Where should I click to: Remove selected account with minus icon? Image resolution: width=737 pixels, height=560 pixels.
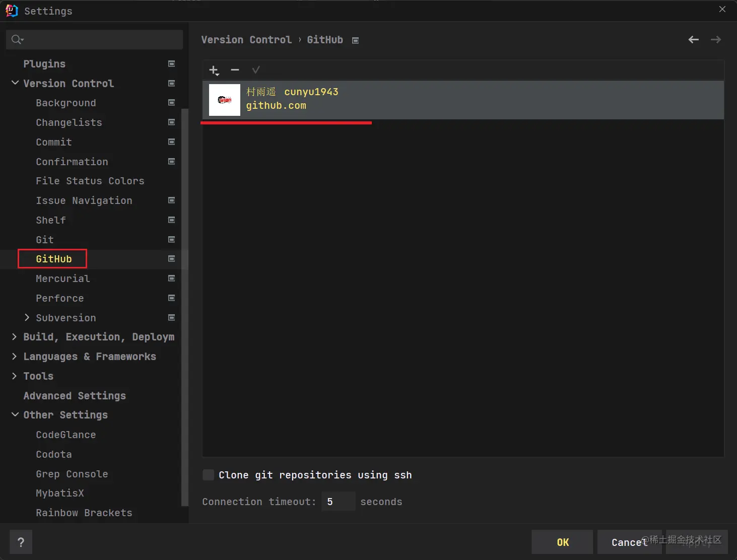point(235,70)
